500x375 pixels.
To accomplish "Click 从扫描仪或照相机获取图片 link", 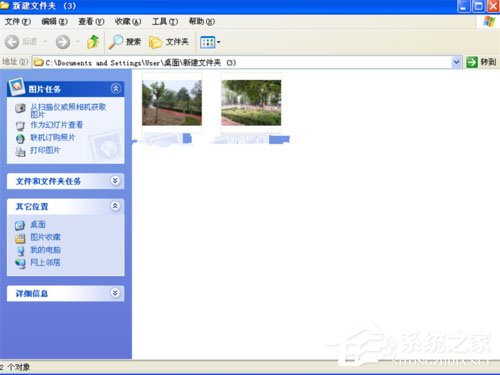I will tap(68, 111).
